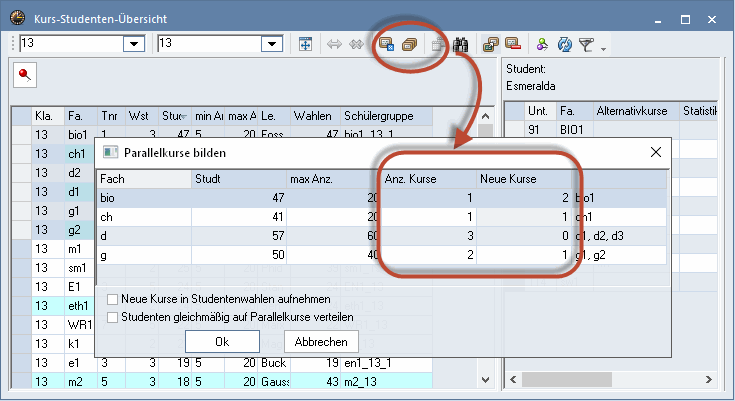Click the Studt column header in dialog

[239, 179]
